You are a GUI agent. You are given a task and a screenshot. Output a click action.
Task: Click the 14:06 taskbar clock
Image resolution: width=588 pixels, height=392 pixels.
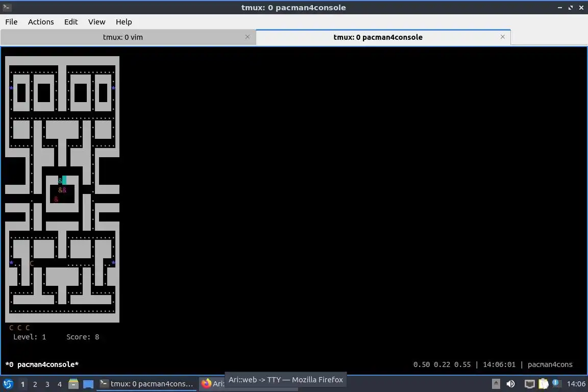(x=576, y=384)
